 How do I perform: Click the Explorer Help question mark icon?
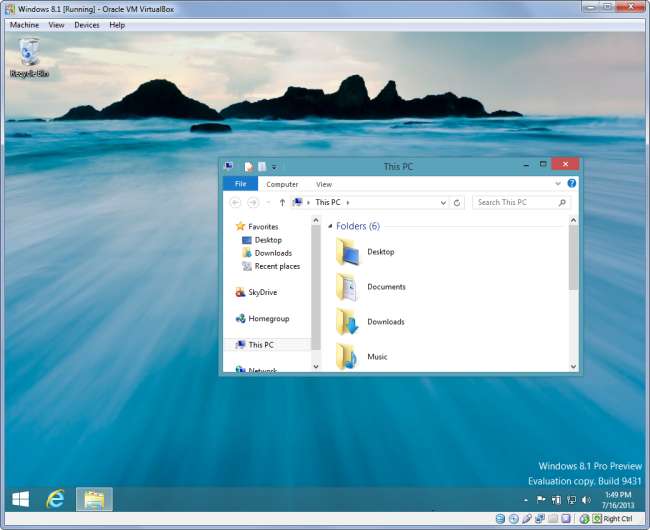(572, 184)
